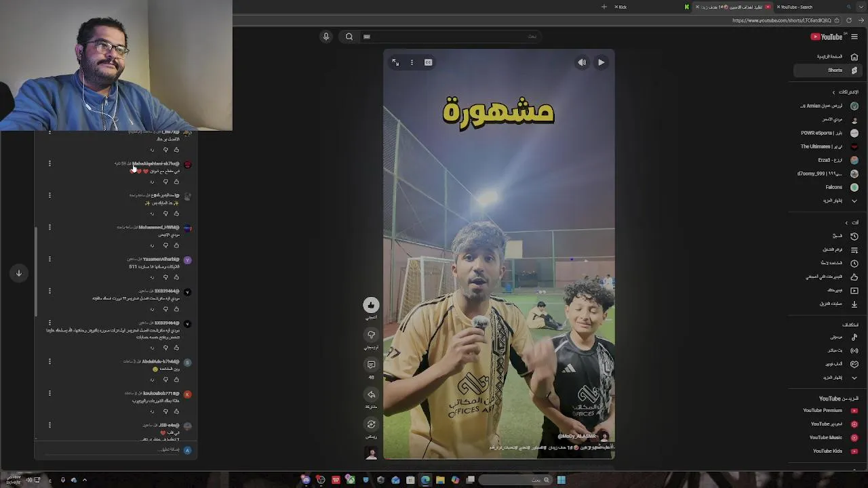Share the Short
Image resolution: width=868 pixels, height=488 pixels.
(371, 394)
